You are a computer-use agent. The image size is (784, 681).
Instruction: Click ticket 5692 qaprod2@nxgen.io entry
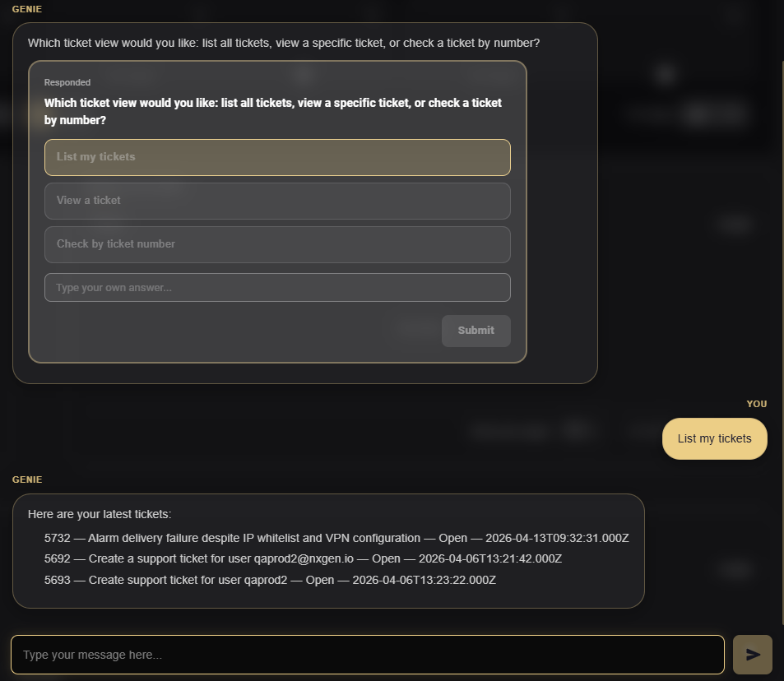click(303, 558)
